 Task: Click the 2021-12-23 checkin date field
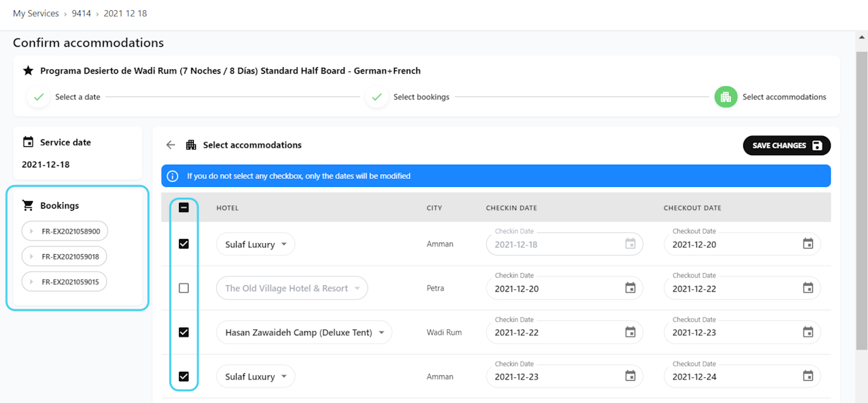556,377
